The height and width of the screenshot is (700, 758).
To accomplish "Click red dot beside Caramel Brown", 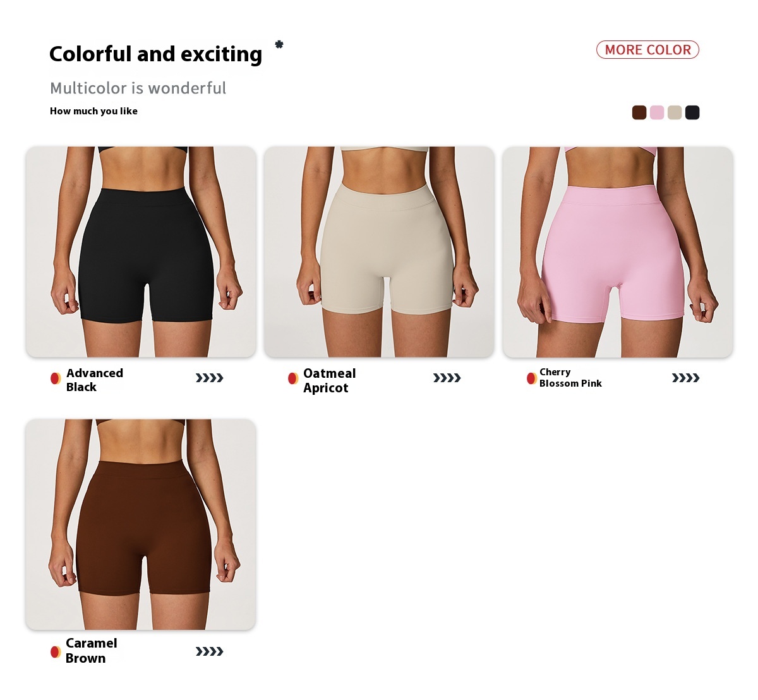I will pos(56,651).
